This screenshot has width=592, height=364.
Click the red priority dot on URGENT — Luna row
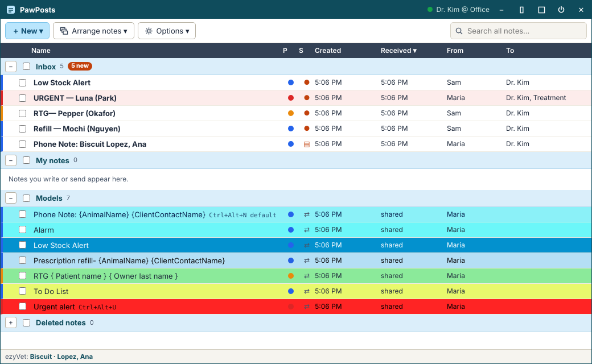[291, 98]
